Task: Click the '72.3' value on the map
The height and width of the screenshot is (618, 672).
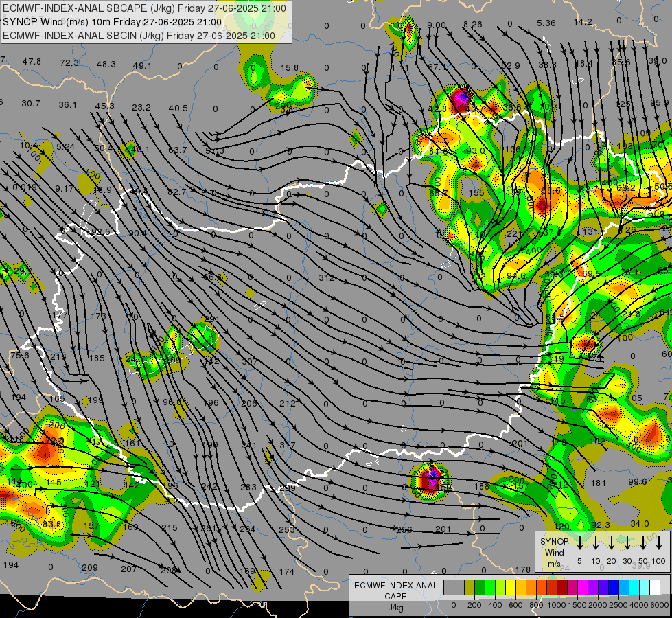Action: (x=69, y=62)
